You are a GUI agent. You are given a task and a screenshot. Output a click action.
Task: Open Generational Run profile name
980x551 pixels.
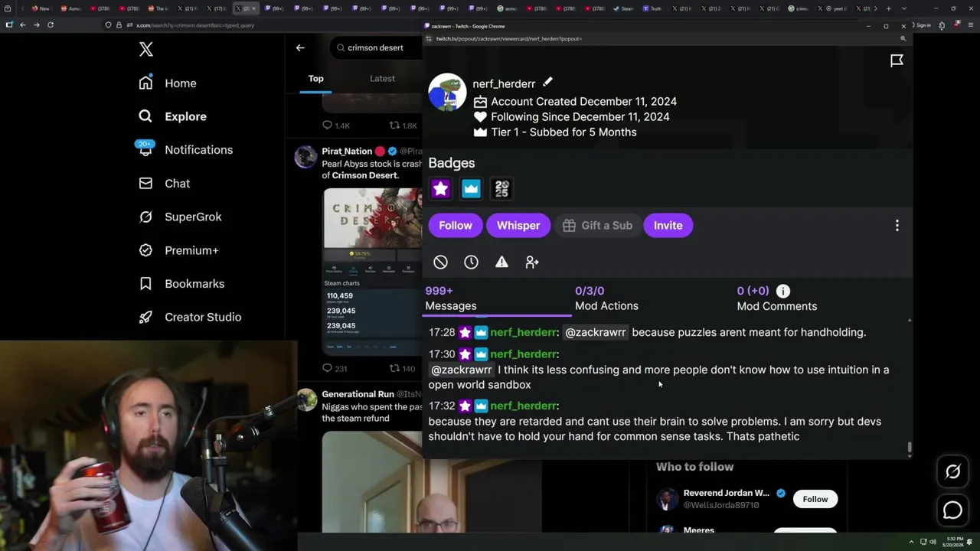pyautogui.click(x=358, y=394)
